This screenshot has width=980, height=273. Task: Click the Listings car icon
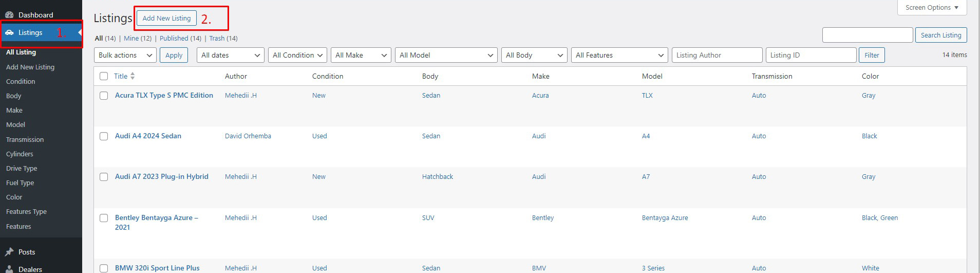pyautogui.click(x=9, y=32)
